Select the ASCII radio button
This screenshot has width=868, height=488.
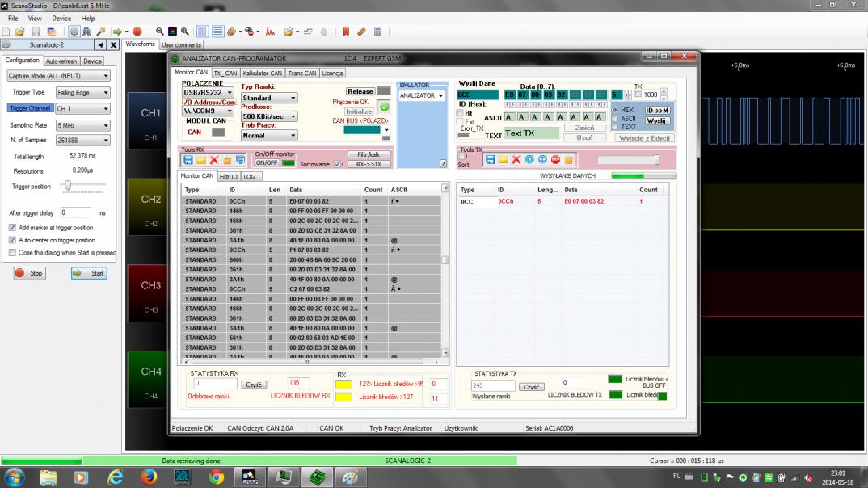coord(614,118)
